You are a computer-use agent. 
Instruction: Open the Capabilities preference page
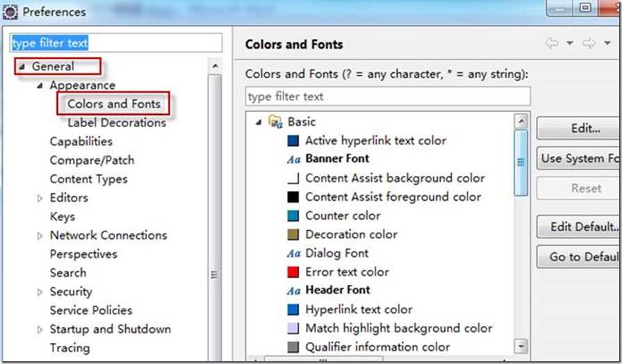coord(81,142)
